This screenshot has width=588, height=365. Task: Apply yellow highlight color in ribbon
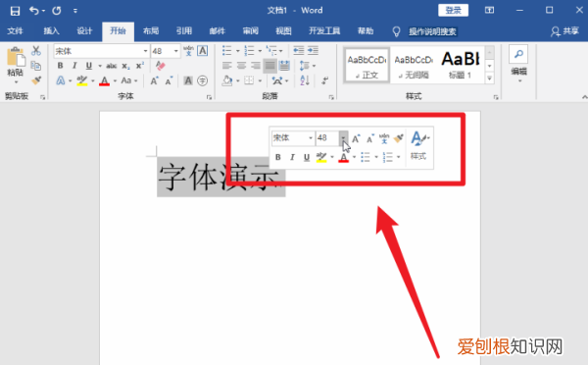[82, 80]
